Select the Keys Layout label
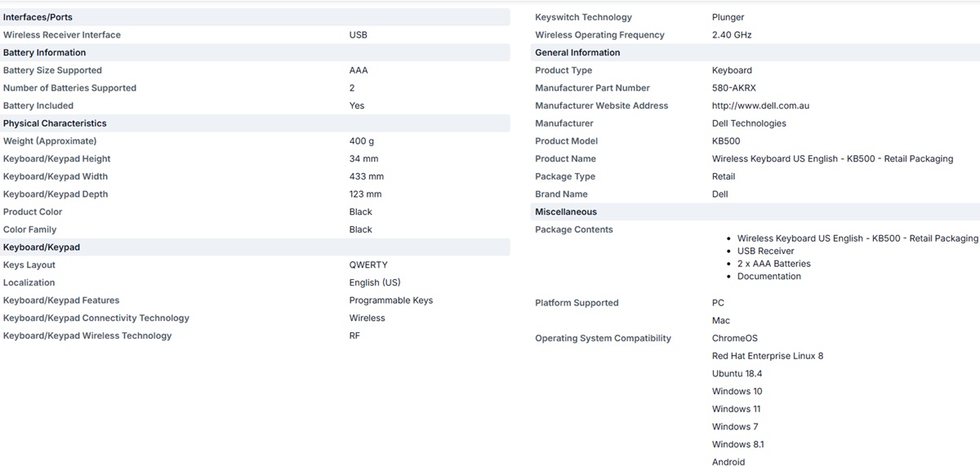The height and width of the screenshot is (467, 980). tap(29, 265)
